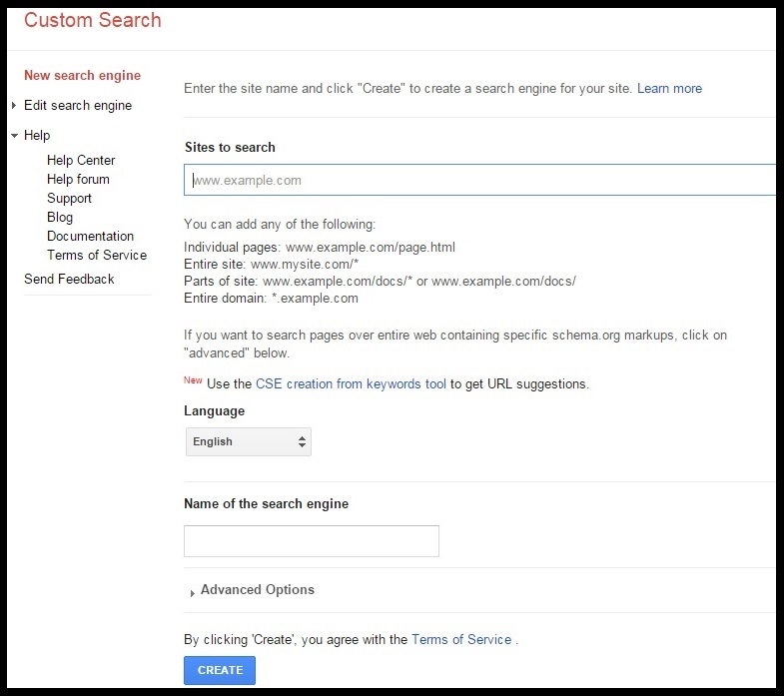Visit the Blog link
784x696 pixels.
(60, 217)
